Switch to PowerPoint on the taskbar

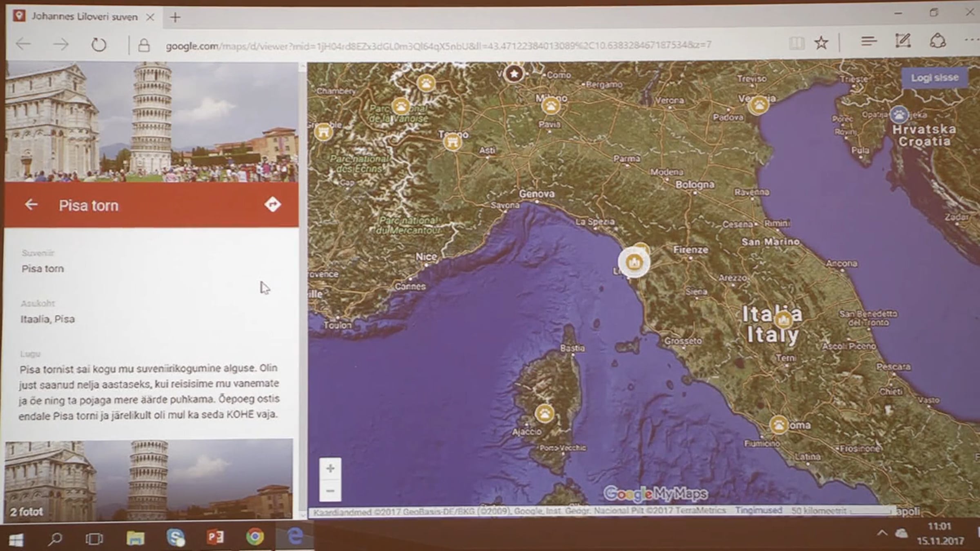[x=215, y=537]
